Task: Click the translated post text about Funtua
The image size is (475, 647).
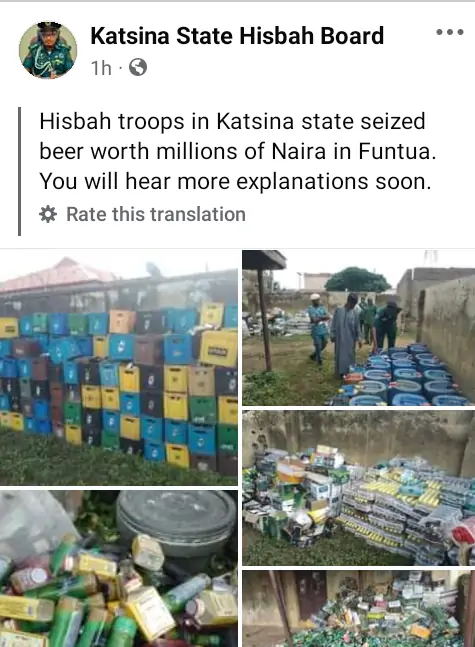Action: 237,151
